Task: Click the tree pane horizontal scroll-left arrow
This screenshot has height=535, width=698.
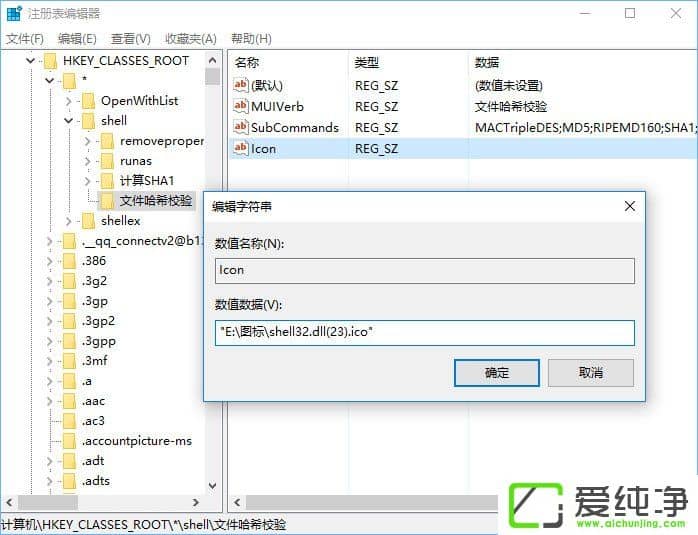Action: coord(9,503)
